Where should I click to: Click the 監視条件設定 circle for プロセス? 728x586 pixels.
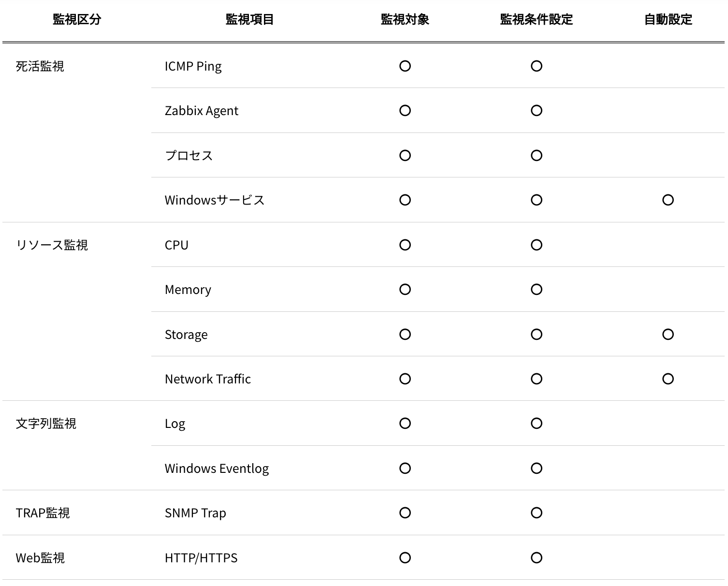pyautogui.click(x=537, y=156)
